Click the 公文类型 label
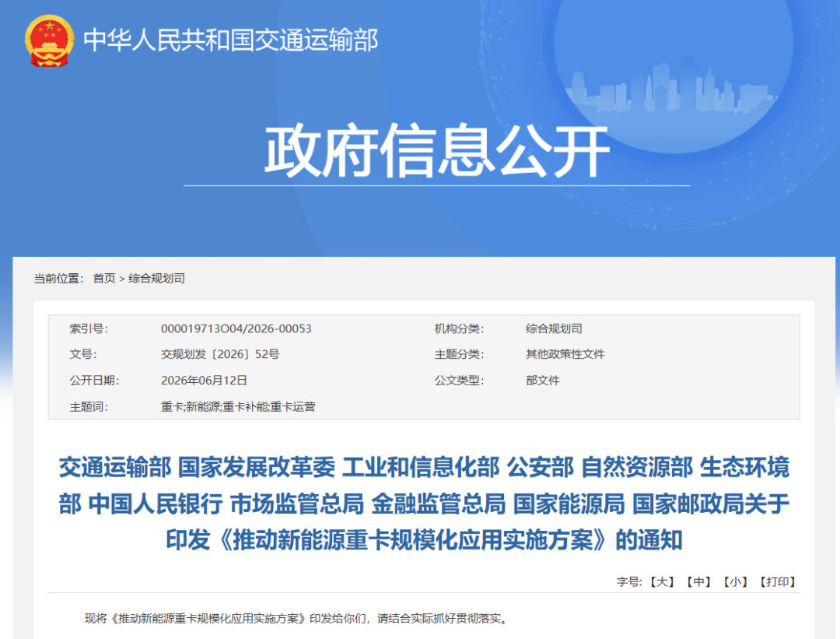This screenshot has width=840, height=639. pos(460,381)
